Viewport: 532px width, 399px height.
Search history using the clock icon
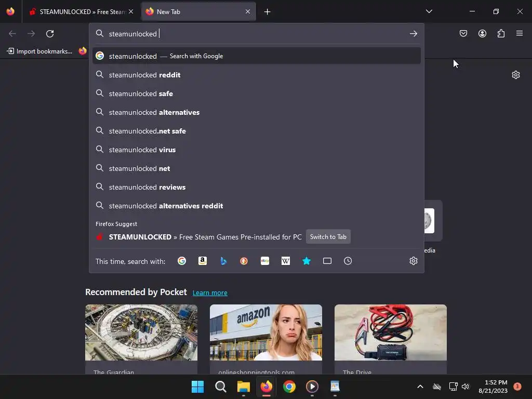[348, 261]
